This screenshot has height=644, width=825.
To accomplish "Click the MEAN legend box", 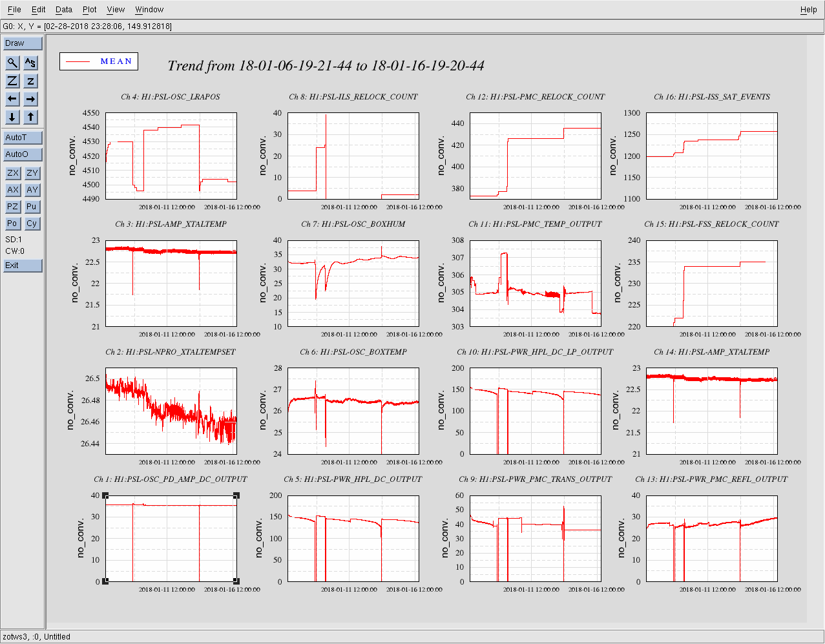I will [99, 61].
